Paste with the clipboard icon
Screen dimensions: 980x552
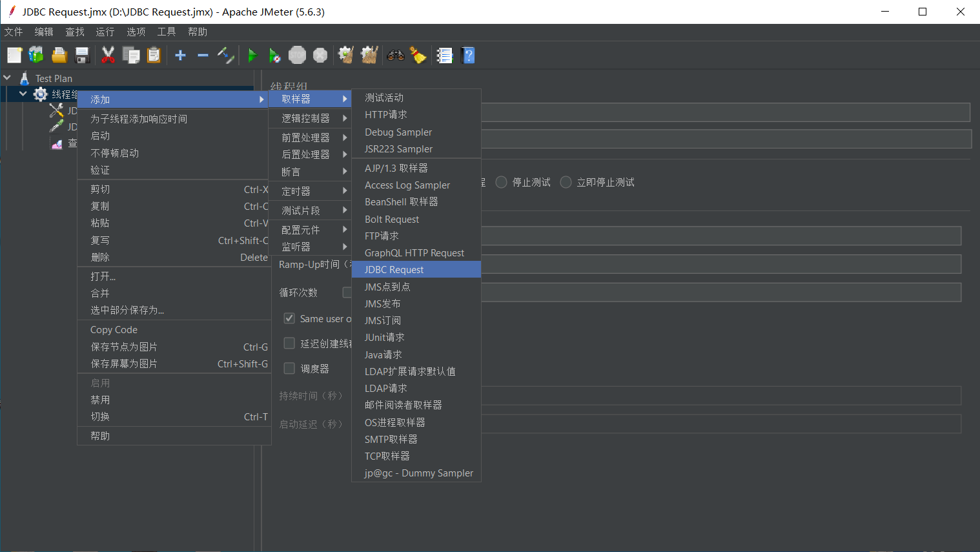[154, 56]
